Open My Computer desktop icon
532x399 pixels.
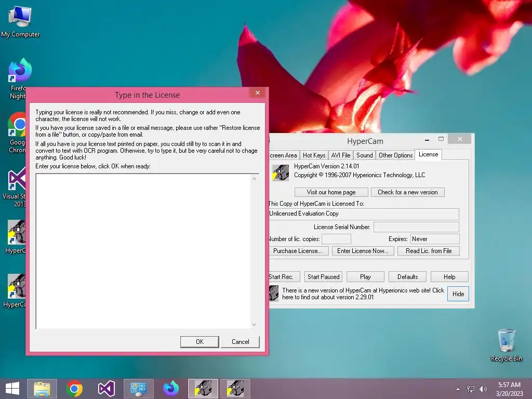pyautogui.click(x=20, y=21)
